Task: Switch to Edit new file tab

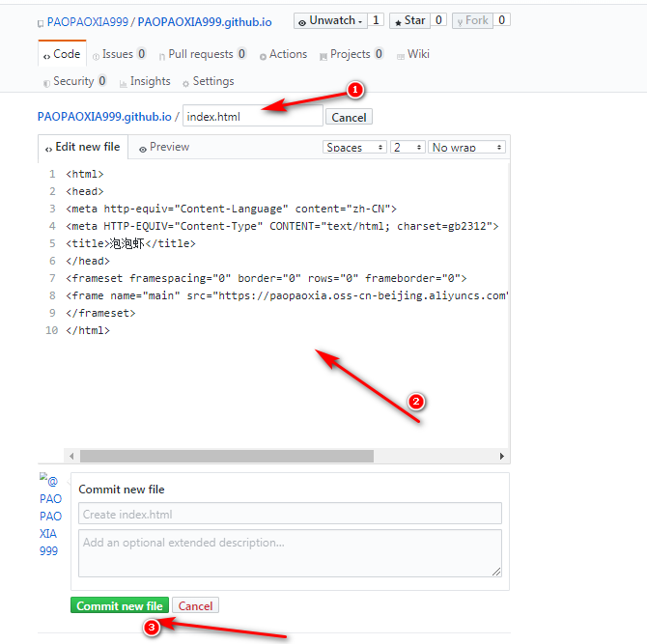Action: click(82, 147)
